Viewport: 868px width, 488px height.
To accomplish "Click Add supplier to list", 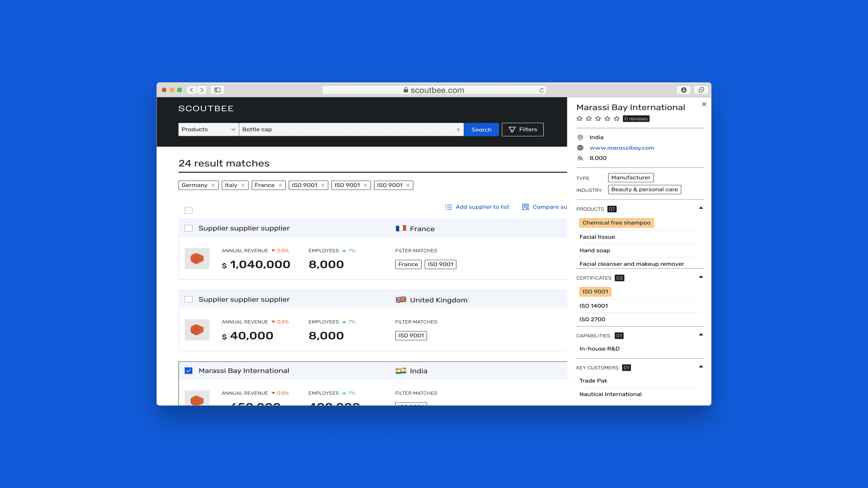I will [x=477, y=207].
